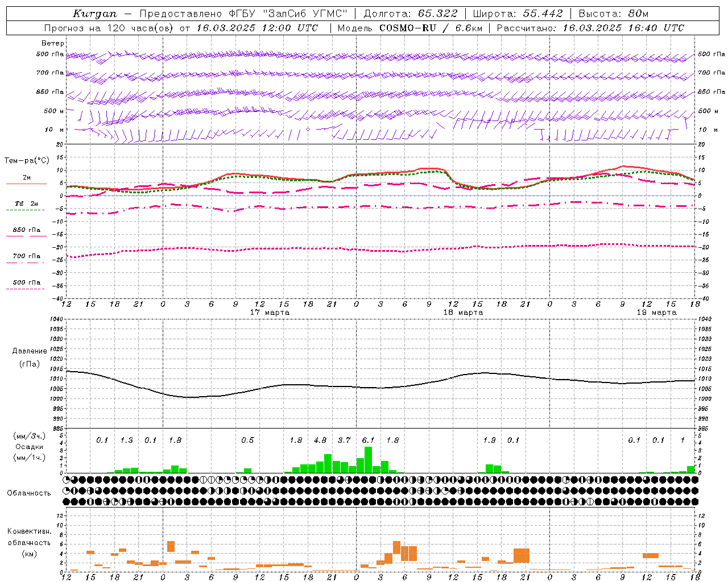This screenshot has height=582, width=728.
Task: Click the "700 гПа" temperature legend entry
Action: click(27, 256)
